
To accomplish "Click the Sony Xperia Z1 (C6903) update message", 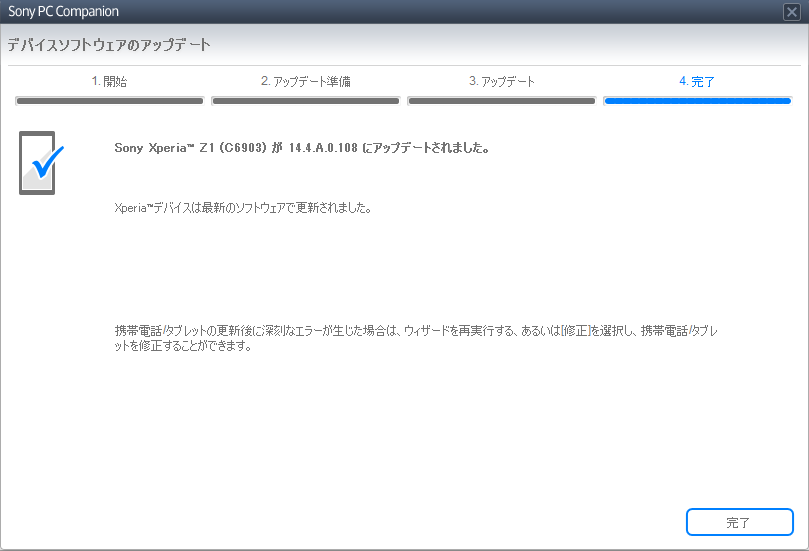I will tap(302, 148).
